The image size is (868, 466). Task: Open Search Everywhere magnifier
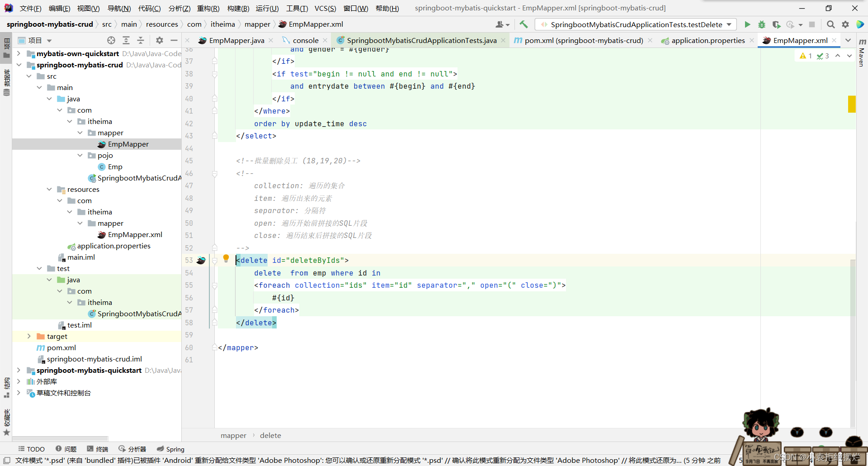coord(830,24)
